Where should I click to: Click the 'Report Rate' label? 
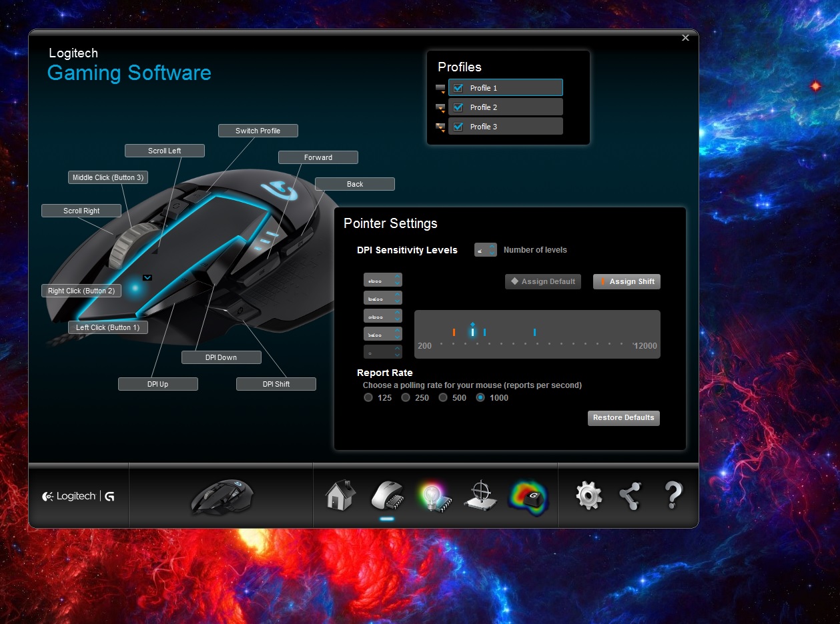point(385,373)
